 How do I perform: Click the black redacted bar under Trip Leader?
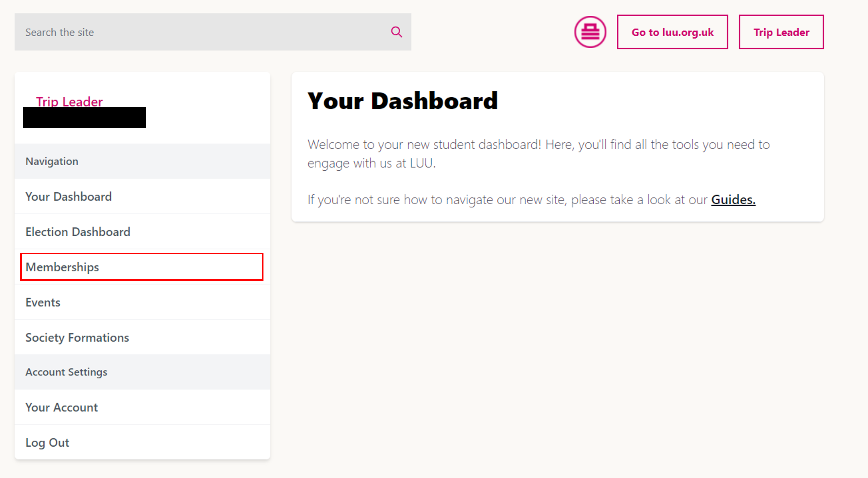(85, 118)
